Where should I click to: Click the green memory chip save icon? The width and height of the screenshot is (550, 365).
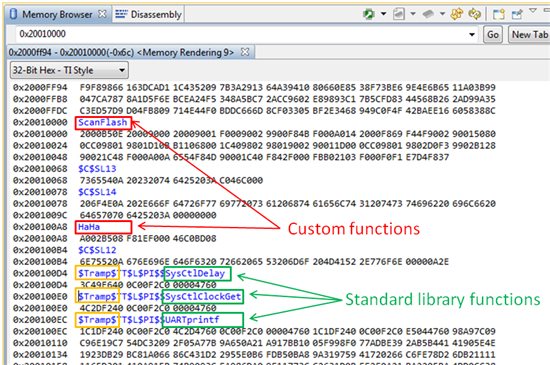[x=368, y=14]
